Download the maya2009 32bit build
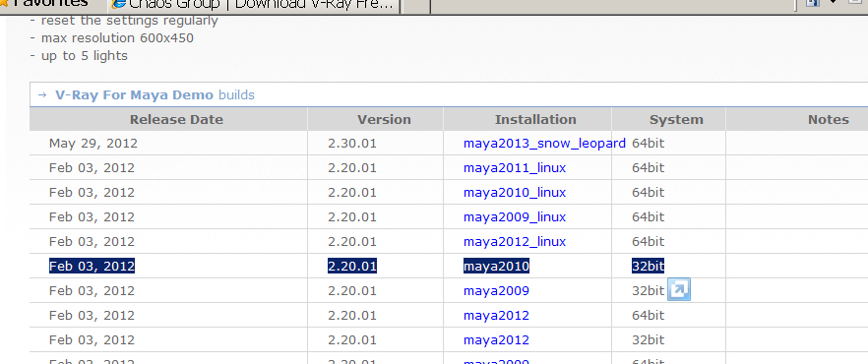The image size is (868, 364). (x=497, y=290)
